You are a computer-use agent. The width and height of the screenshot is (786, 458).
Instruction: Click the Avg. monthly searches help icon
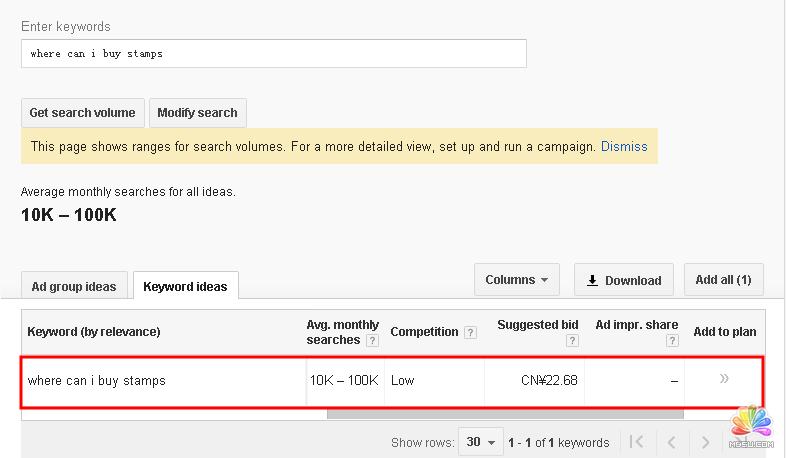372,340
